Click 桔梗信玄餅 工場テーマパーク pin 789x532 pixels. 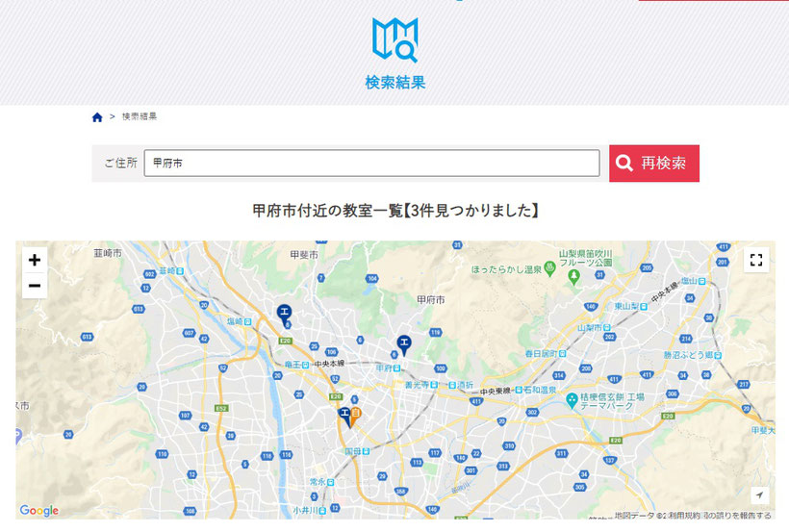point(572,400)
